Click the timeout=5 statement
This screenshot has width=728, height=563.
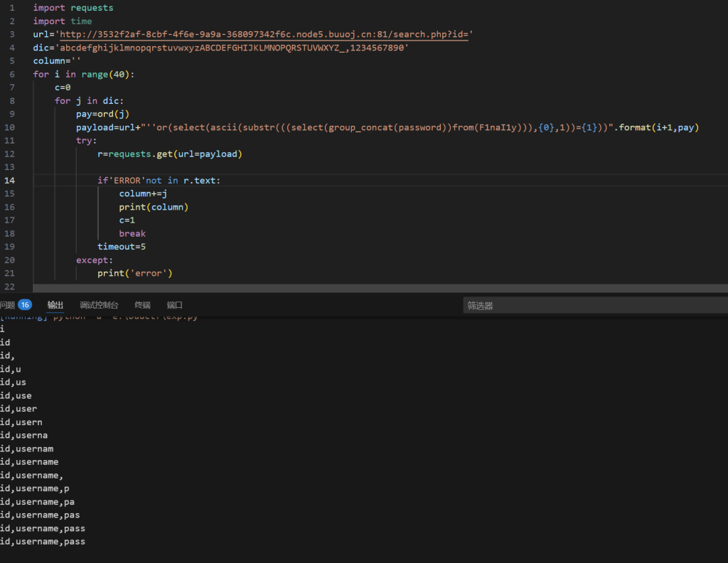(122, 247)
